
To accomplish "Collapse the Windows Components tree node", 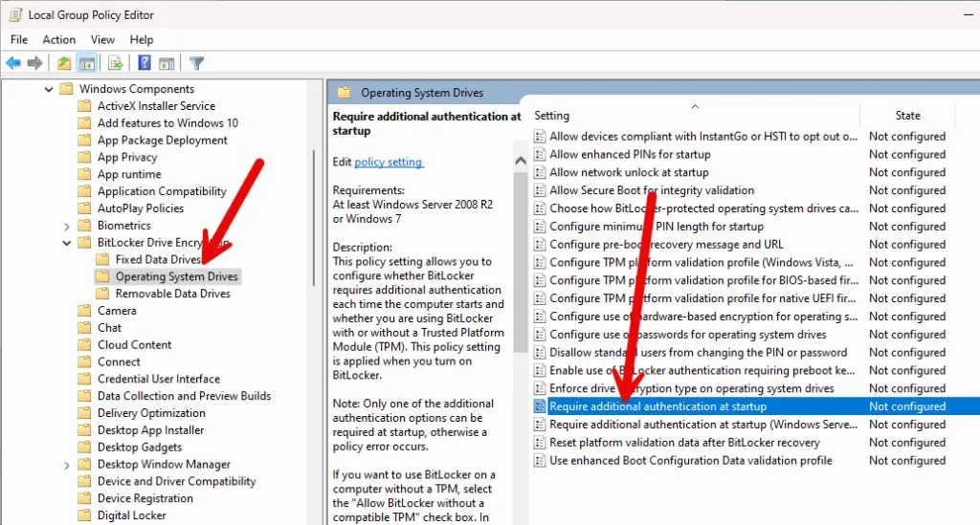I will click(x=49, y=89).
